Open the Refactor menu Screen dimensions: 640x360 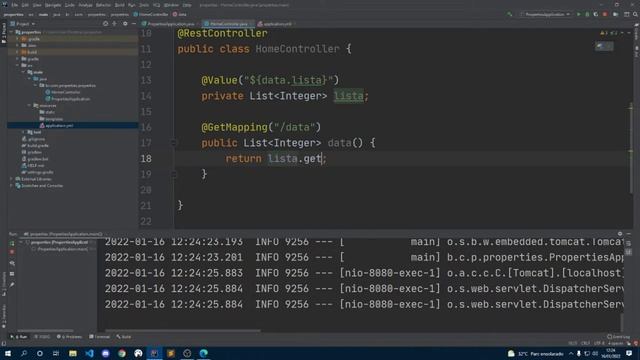tap(103, 5)
